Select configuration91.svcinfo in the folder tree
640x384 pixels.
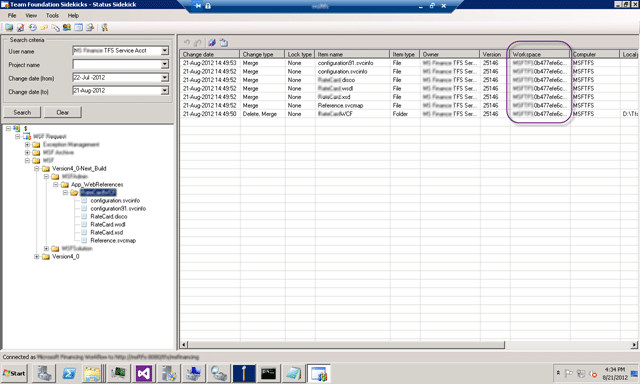point(118,209)
